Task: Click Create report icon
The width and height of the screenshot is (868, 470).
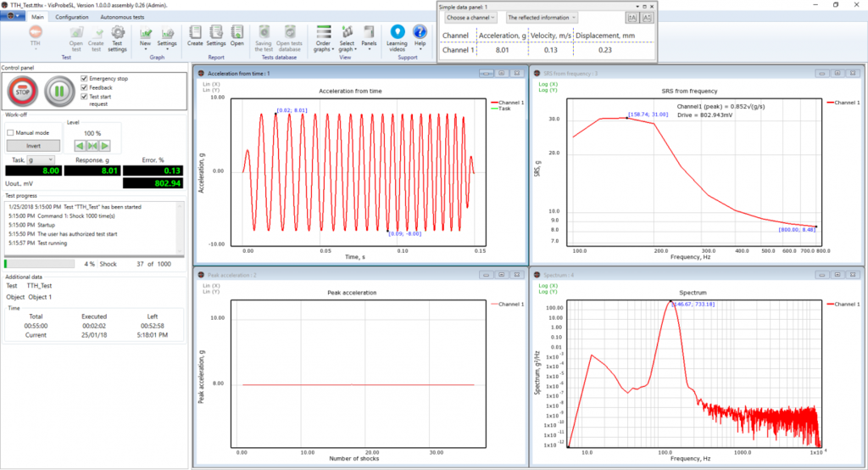Action: (195, 33)
